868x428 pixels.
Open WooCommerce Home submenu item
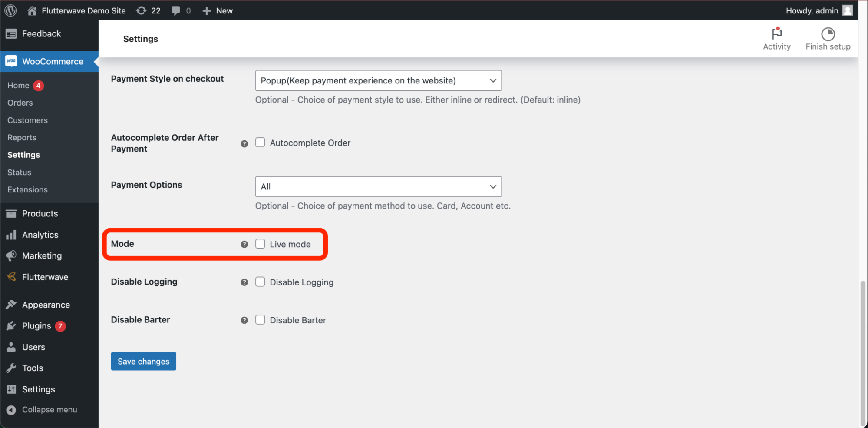pos(18,85)
